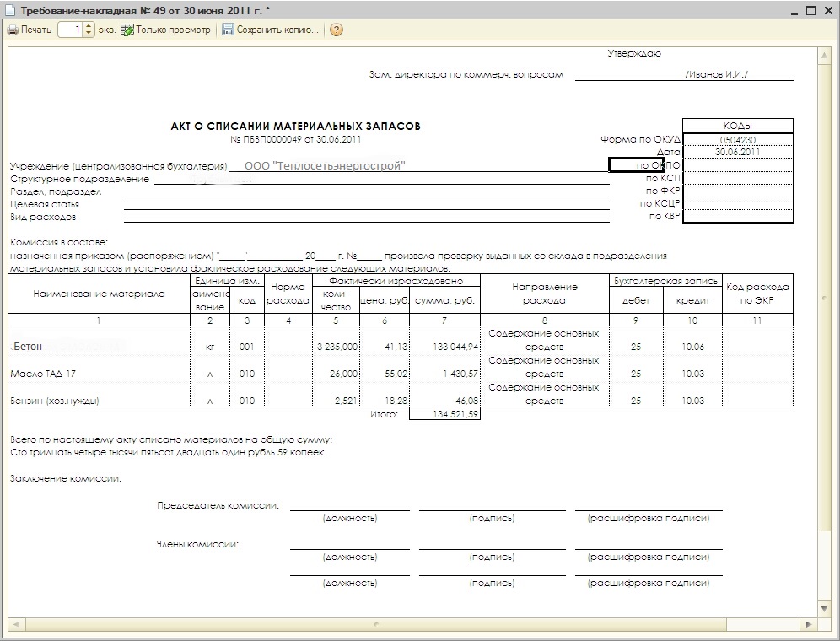
Task: Click the material name Бензин (хоз.нужды)
Action: pyautogui.click(x=55, y=401)
